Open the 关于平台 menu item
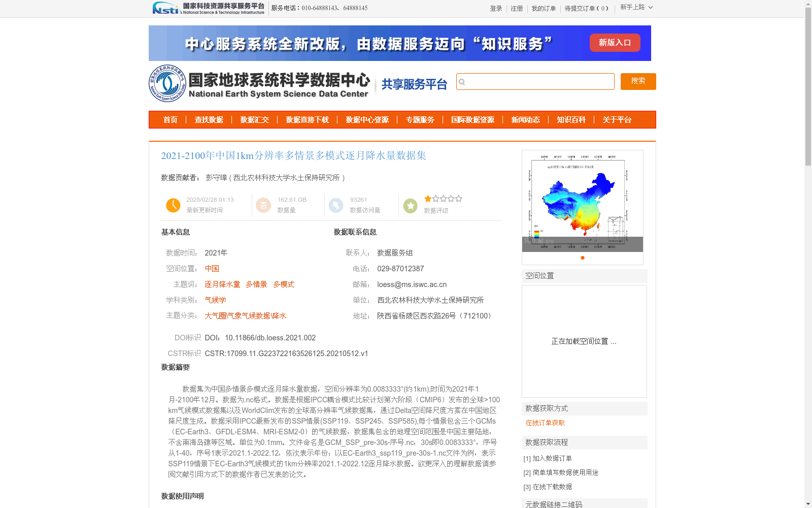The width and height of the screenshot is (812, 508). pos(617,120)
